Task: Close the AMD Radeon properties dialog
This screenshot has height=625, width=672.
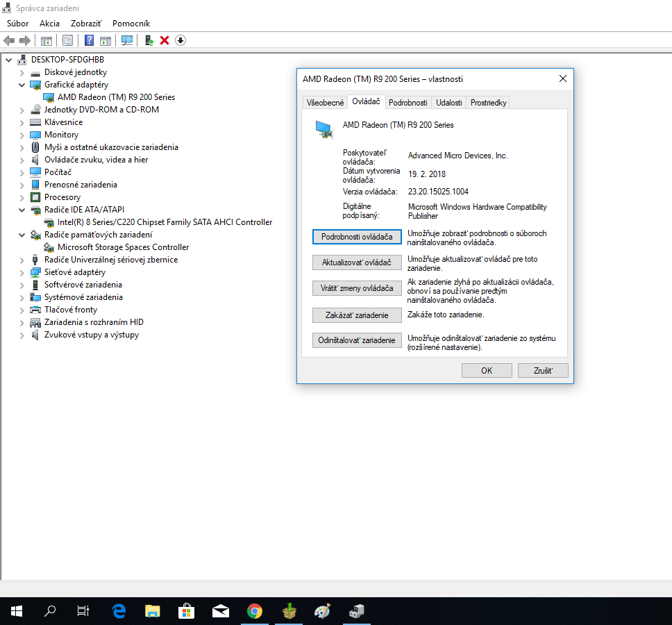Action: click(563, 79)
